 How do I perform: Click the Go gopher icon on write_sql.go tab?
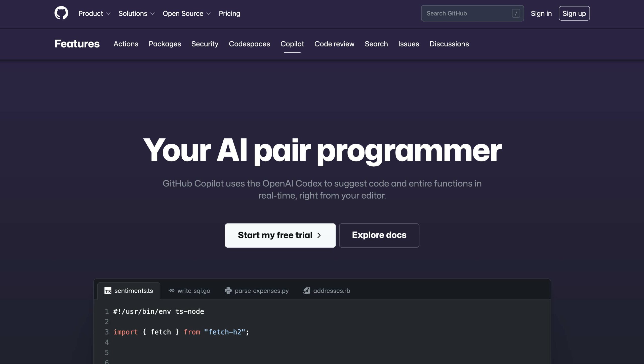click(x=172, y=290)
